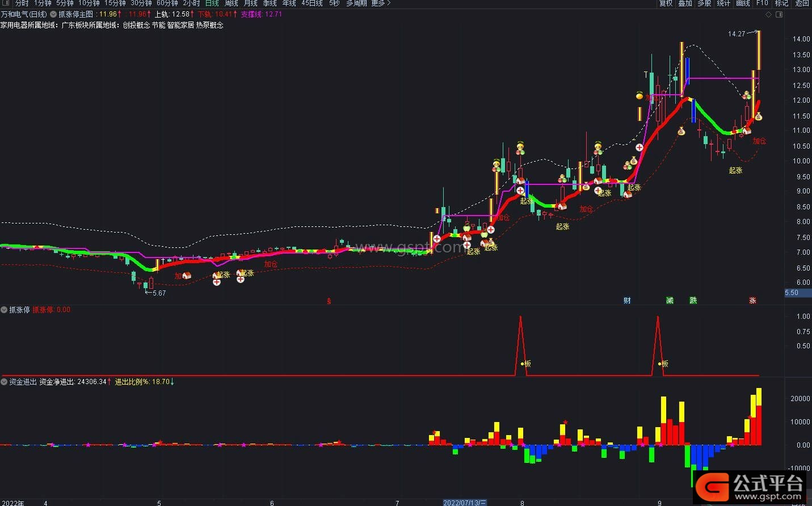This screenshot has width=812, height=506.
Task: Open the 45日线 period tab
Action: 312,3
